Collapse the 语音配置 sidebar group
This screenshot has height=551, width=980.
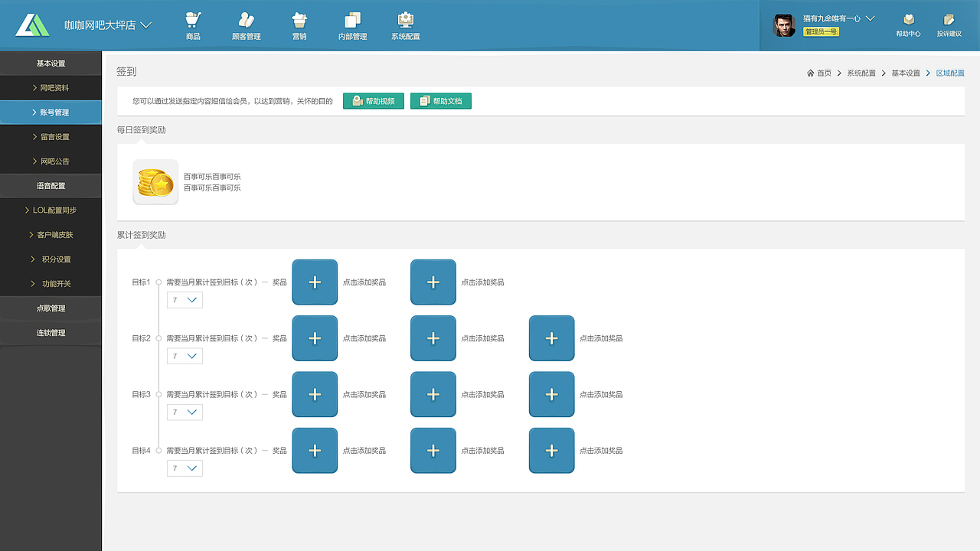51,186
